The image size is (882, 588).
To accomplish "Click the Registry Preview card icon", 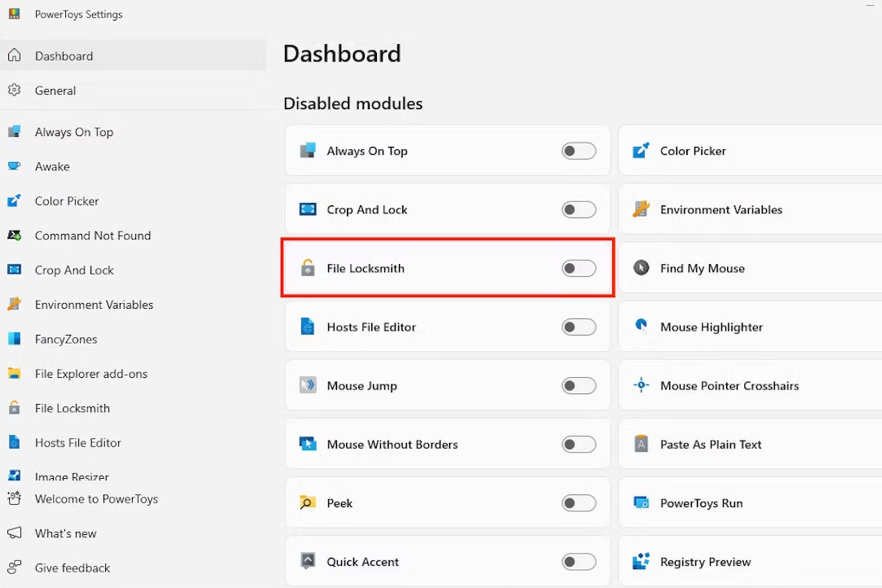I will (x=641, y=561).
